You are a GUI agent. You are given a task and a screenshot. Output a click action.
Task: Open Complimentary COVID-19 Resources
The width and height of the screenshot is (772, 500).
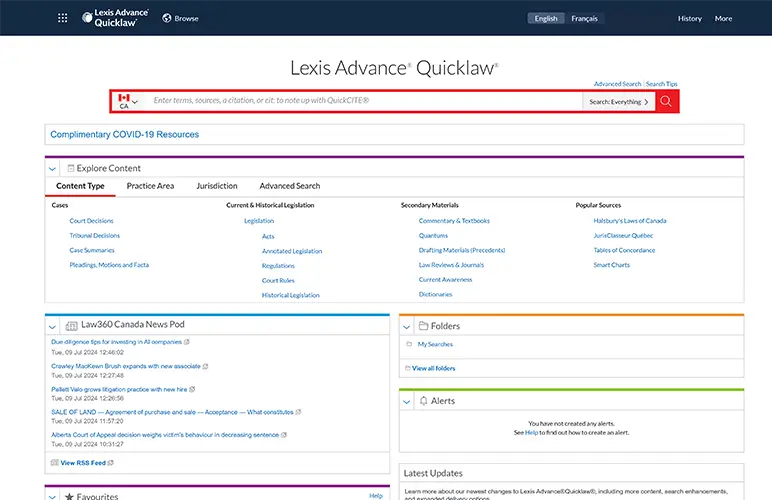[x=125, y=134]
